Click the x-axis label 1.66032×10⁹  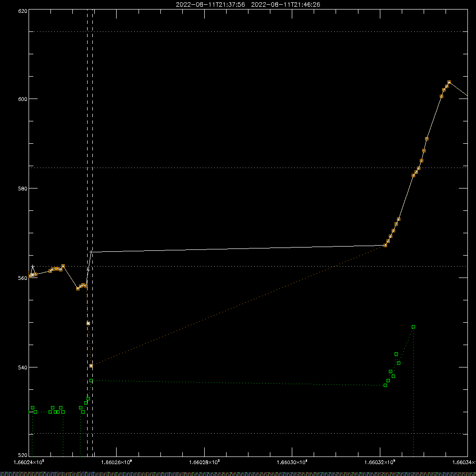pyautogui.click(x=380, y=462)
